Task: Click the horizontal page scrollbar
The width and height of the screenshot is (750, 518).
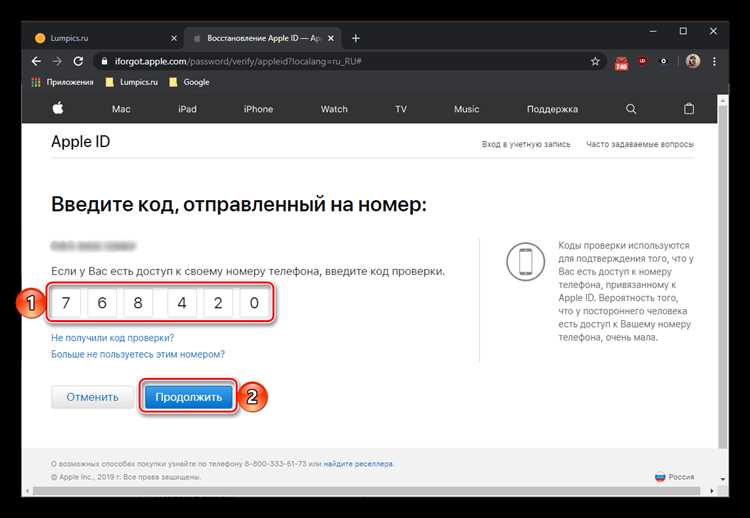Action: coord(366,491)
